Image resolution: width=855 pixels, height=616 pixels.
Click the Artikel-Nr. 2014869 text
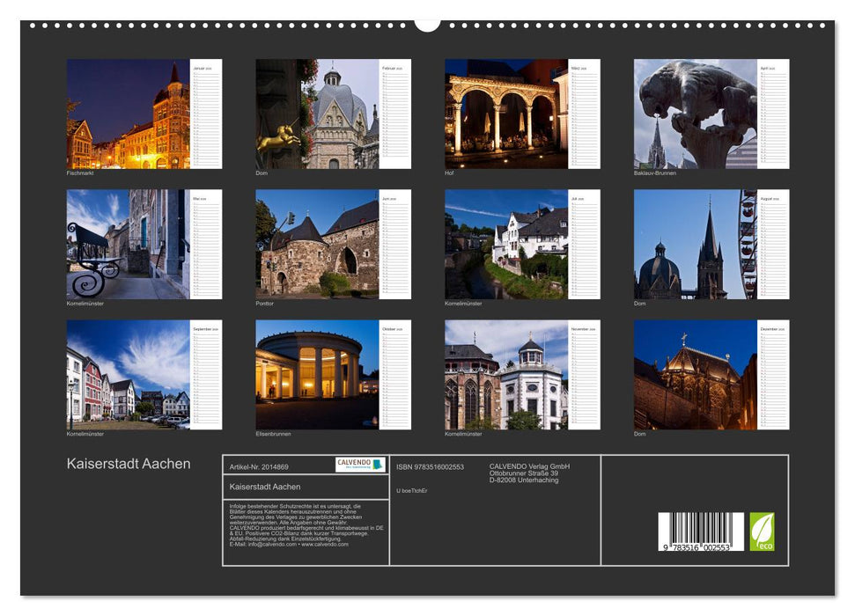click(x=257, y=468)
